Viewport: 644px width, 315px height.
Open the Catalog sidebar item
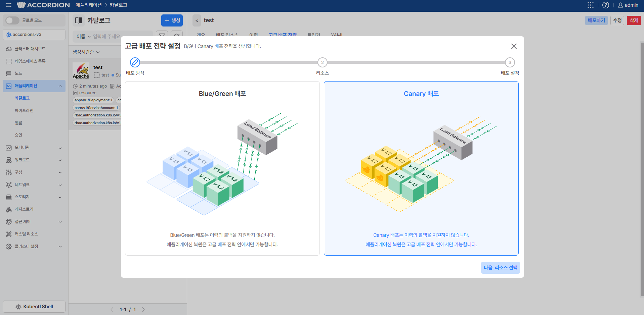(x=22, y=98)
